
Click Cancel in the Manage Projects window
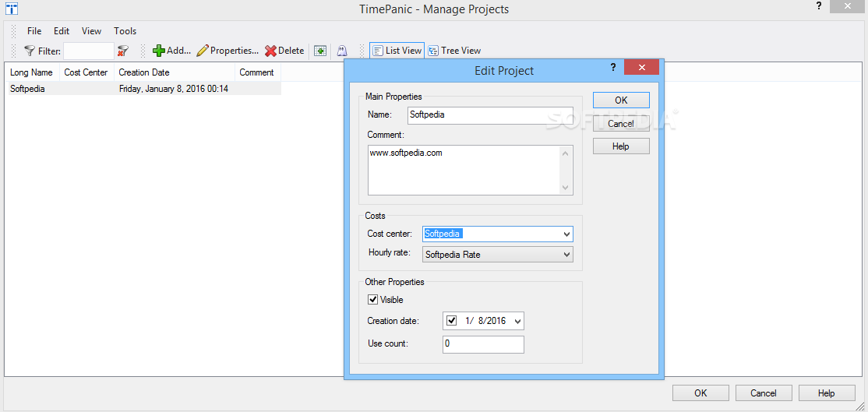(x=764, y=393)
